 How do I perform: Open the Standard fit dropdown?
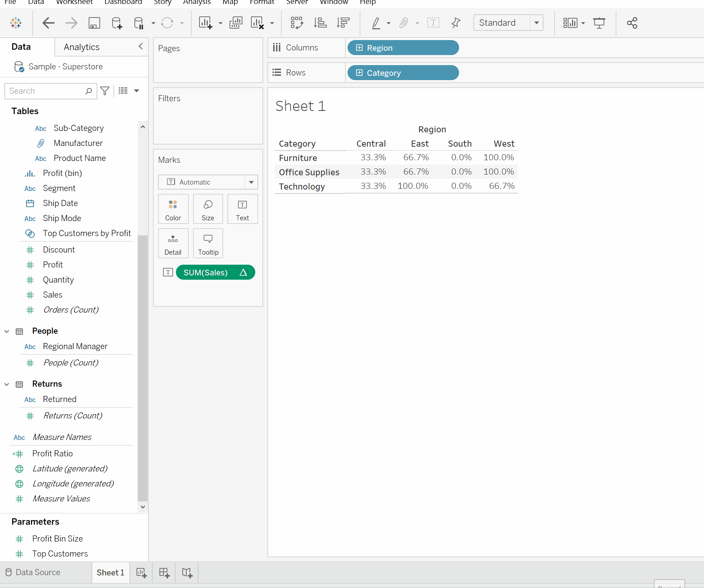(536, 23)
